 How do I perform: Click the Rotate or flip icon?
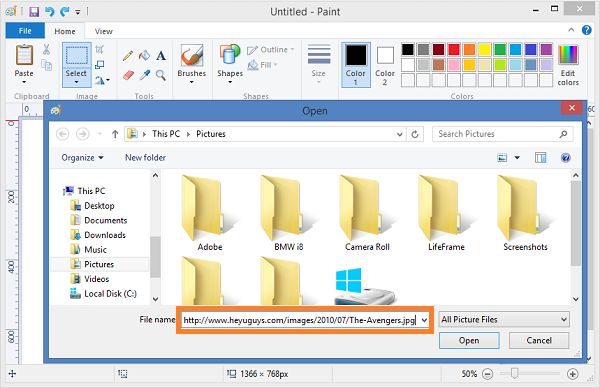(x=100, y=80)
